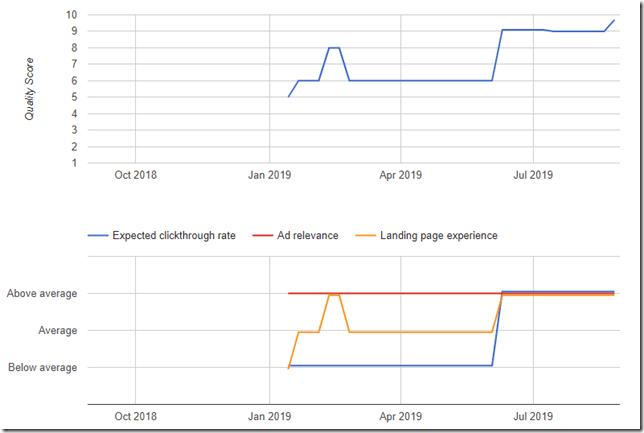This screenshot has height=433, width=644.
Task: Click the 'Quality Score' vertical axis title
Action: (30, 87)
